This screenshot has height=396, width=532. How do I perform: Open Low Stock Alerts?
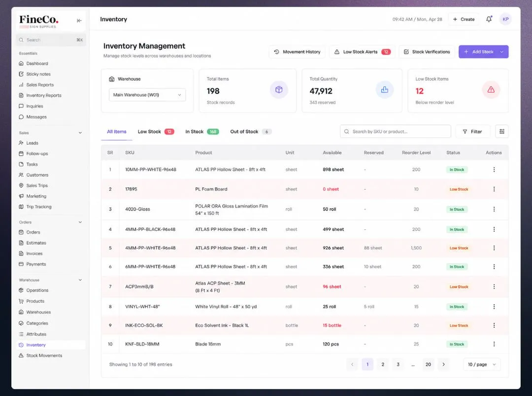362,52
